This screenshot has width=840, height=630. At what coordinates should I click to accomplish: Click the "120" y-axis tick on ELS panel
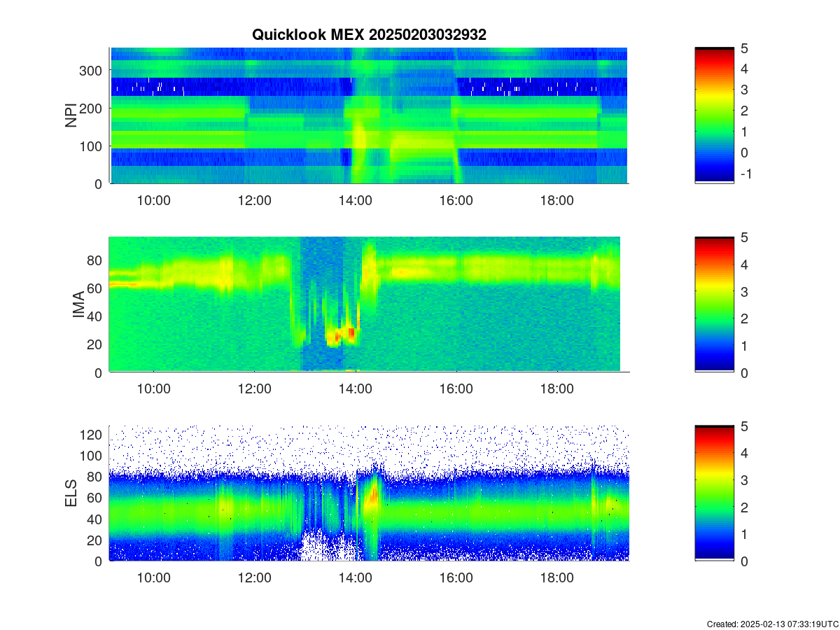[x=92, y=435]
